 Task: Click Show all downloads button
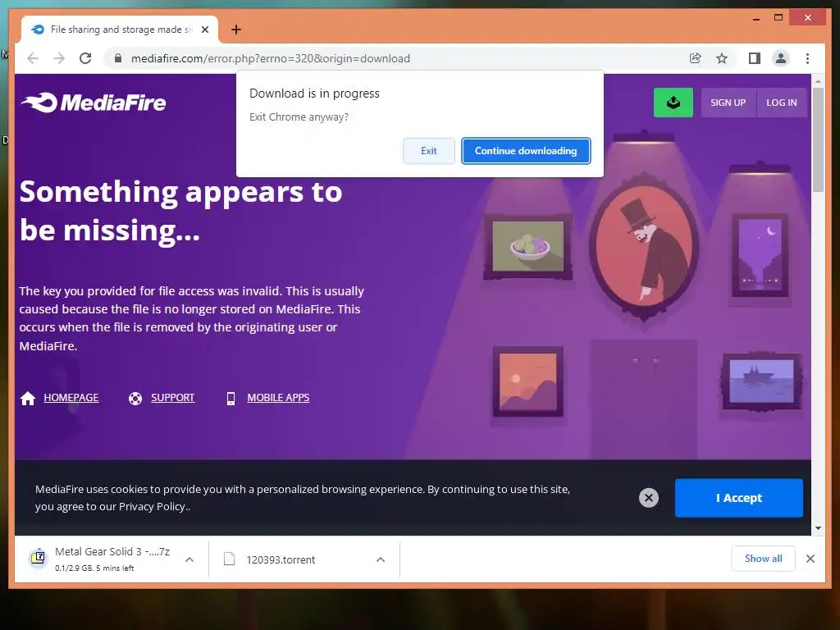763,558
